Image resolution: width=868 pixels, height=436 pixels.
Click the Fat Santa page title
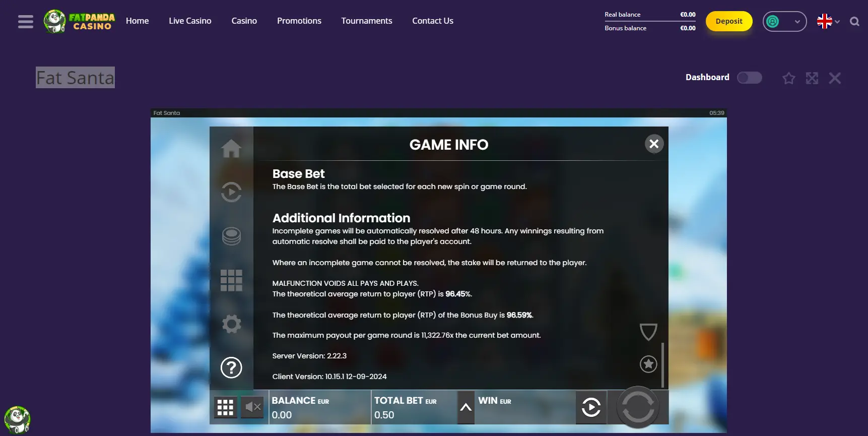75,78
